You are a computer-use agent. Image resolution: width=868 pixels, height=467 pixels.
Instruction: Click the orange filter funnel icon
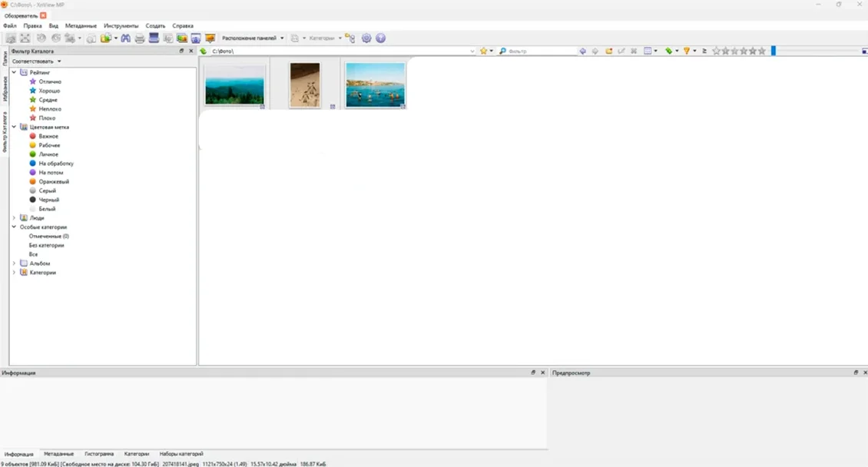point(687,51)
